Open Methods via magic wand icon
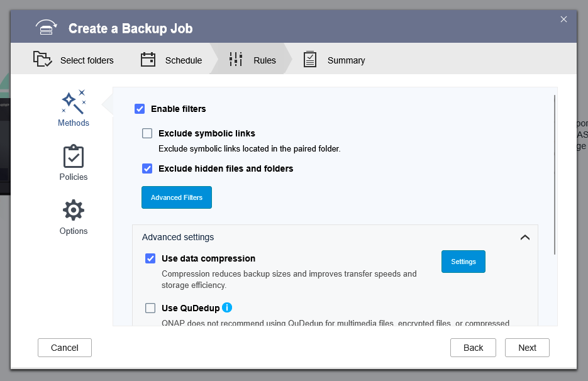Viewport: 588px width, 381px height. [74, 102]
